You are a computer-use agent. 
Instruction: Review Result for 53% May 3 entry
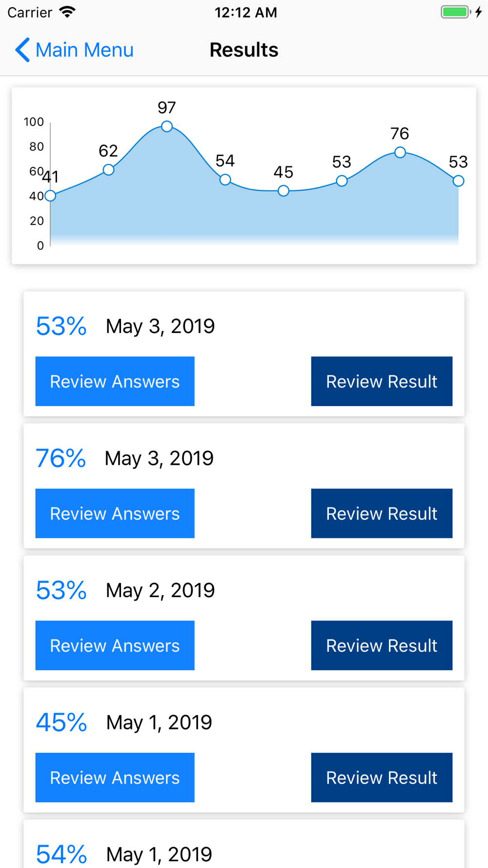(382, 381)
